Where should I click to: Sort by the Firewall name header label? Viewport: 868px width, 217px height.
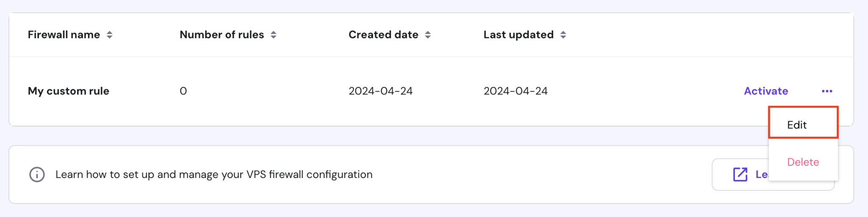pyautogui.click(x=64, y=35)
